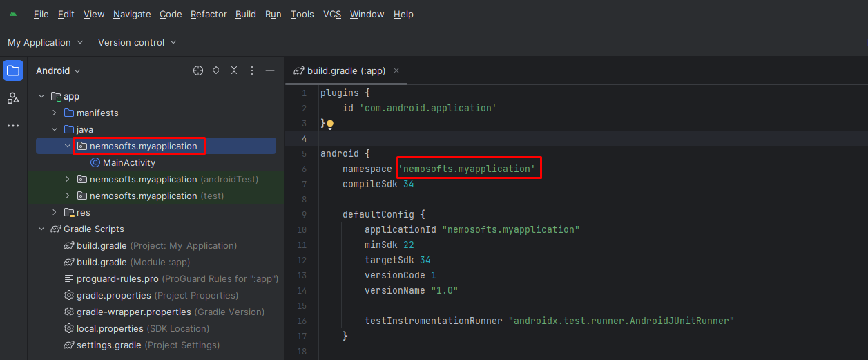Click build.gradle (Module :app) file icon
This screenshot has width=868, height=360.
[69, 262]
